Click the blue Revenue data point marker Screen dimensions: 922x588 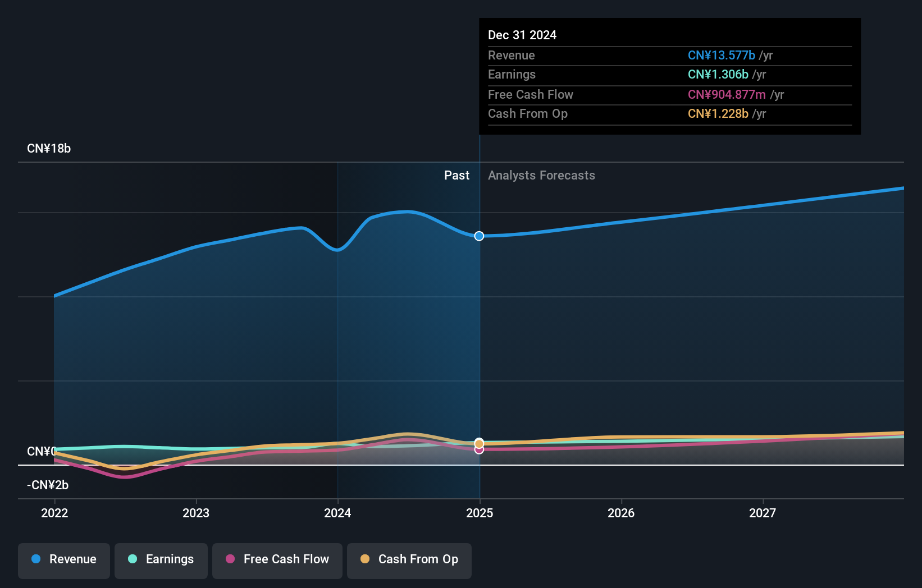click(x=479, y=236)
